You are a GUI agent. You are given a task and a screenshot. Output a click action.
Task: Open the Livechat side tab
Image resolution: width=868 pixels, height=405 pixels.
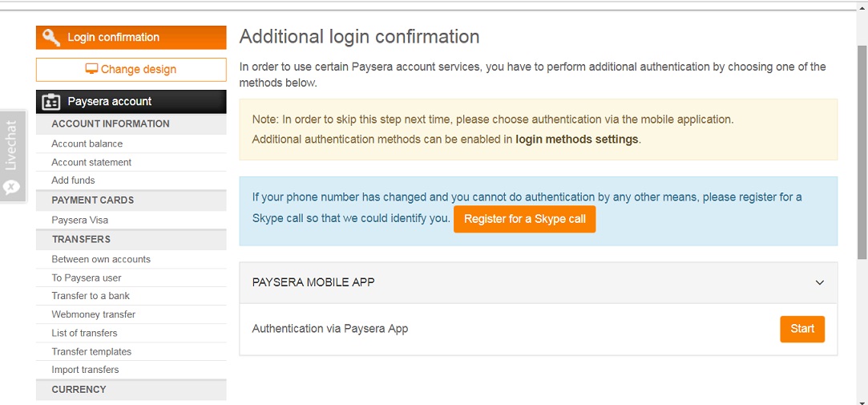pyautogui.click(x=13, y=156)
